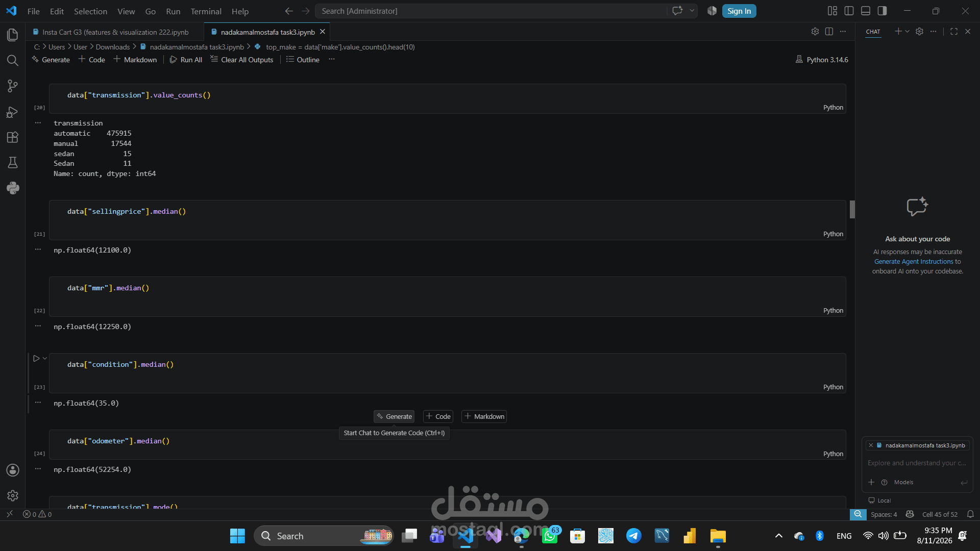Maximize the chat panel

953,32
